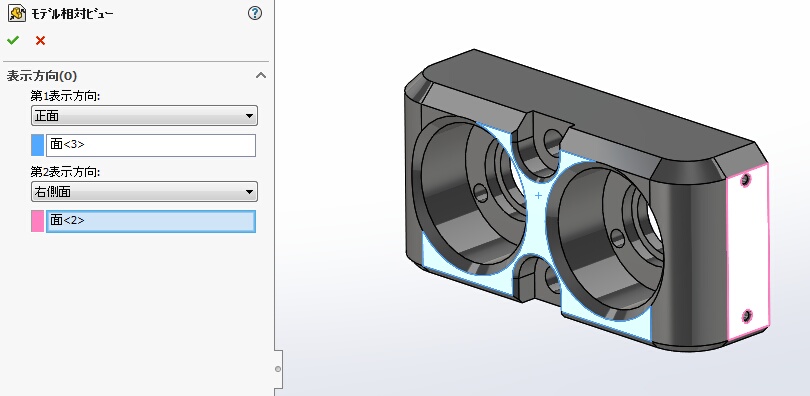Click the モデル相対ビュー panel title icon
Viewport: 810px width, 396px height.
tap(17, 13)
